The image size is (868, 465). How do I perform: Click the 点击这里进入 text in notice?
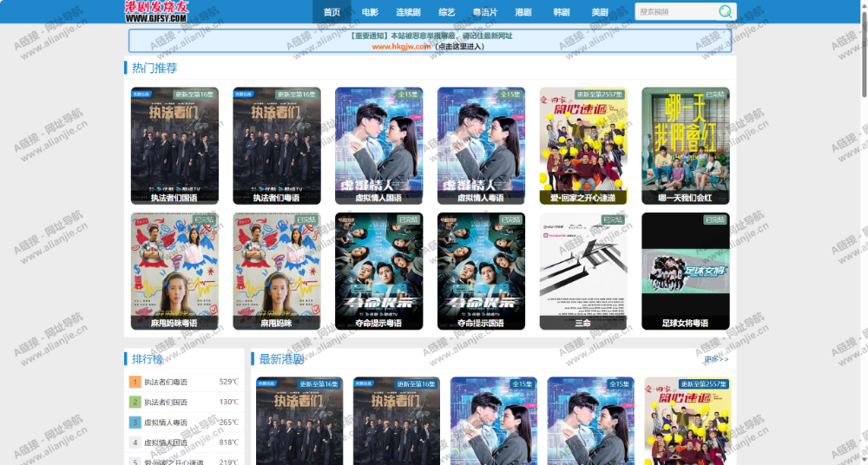tap(461, 47)
